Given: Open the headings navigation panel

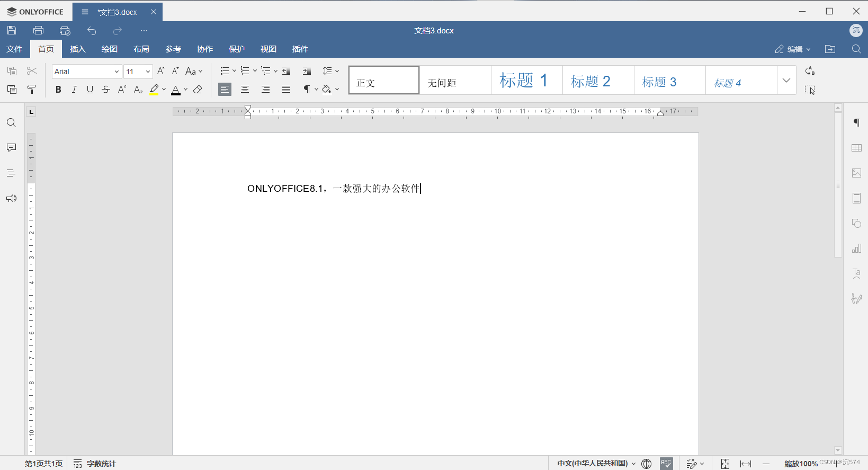Looking at the screenshot, I should tap(11, 173).
